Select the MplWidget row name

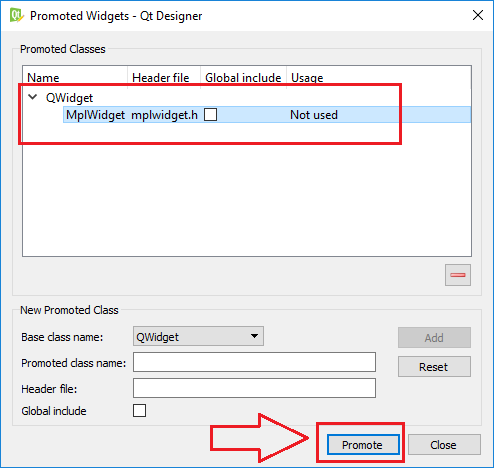point(95,115)
